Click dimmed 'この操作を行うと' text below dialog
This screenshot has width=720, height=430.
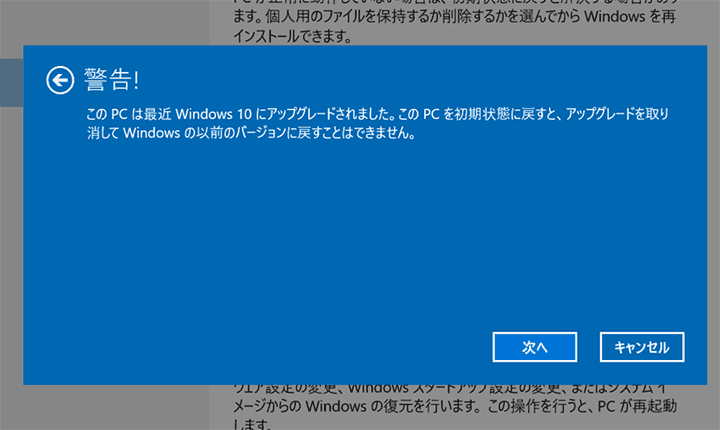[x=540, y=406]
